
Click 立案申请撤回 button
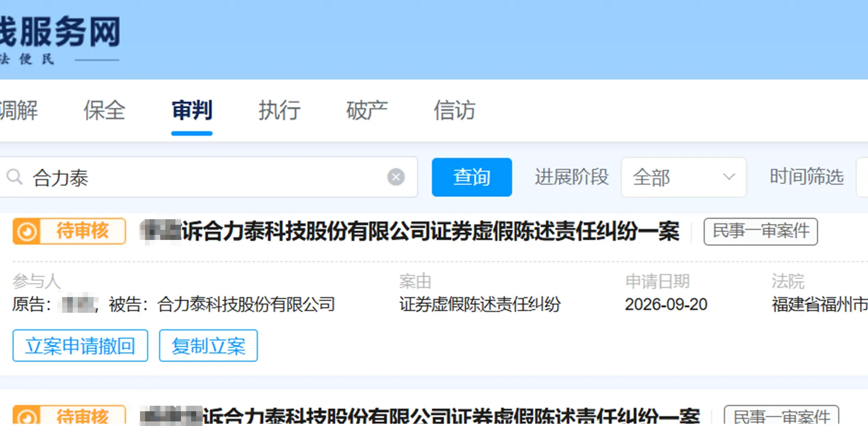80,345
